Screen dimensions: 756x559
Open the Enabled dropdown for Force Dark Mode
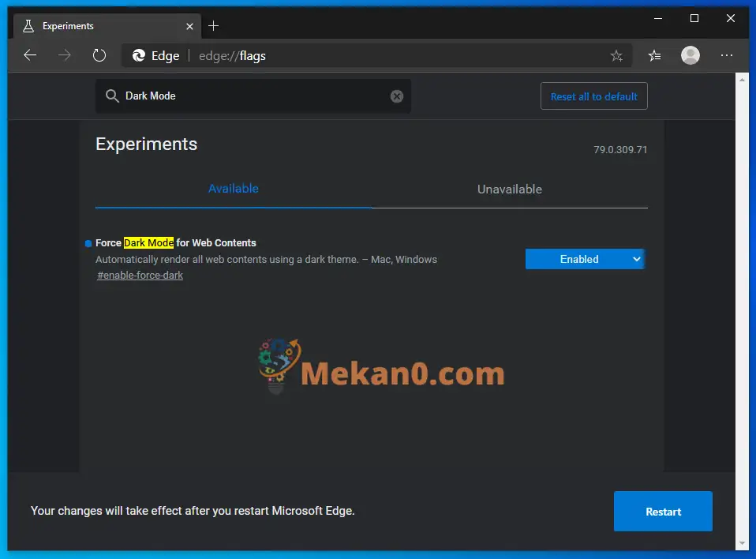pyautogui.click(x=585, y=259)
